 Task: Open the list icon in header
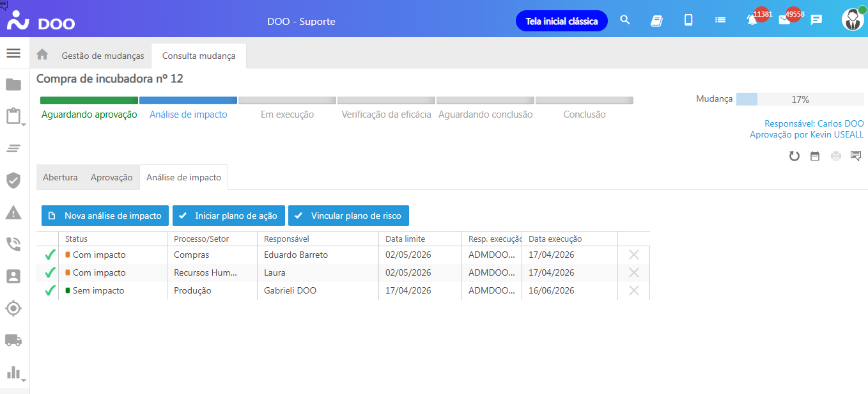[x=720, y=20]
